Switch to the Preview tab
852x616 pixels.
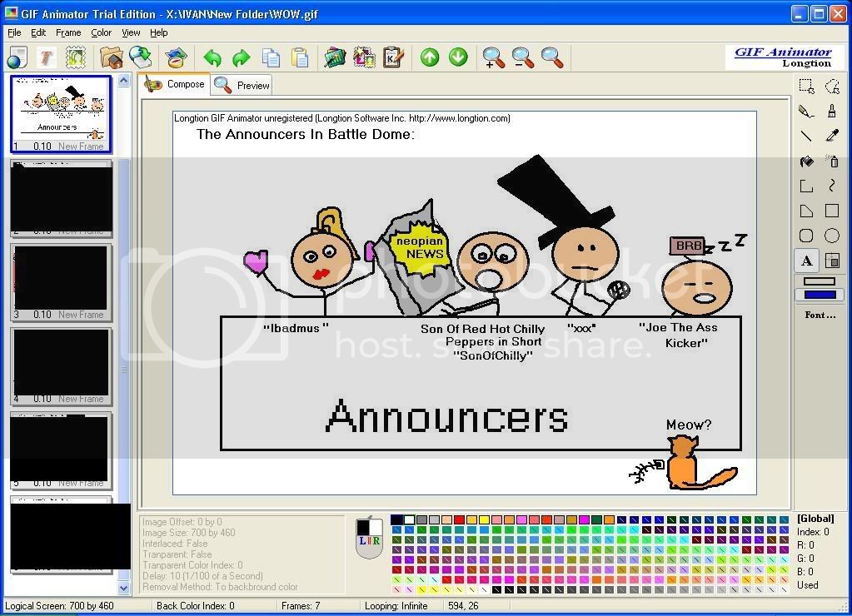click(243, 85)
